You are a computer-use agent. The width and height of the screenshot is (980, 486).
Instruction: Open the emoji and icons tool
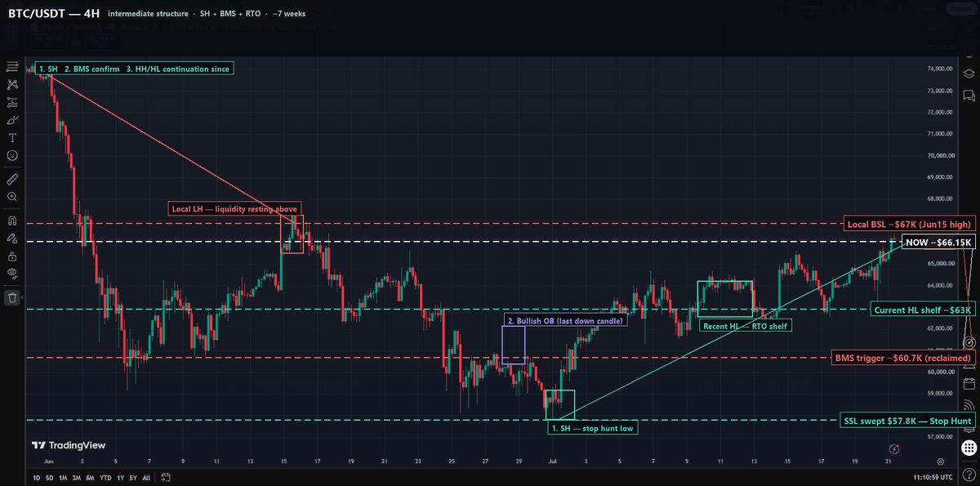click(12, 155)
